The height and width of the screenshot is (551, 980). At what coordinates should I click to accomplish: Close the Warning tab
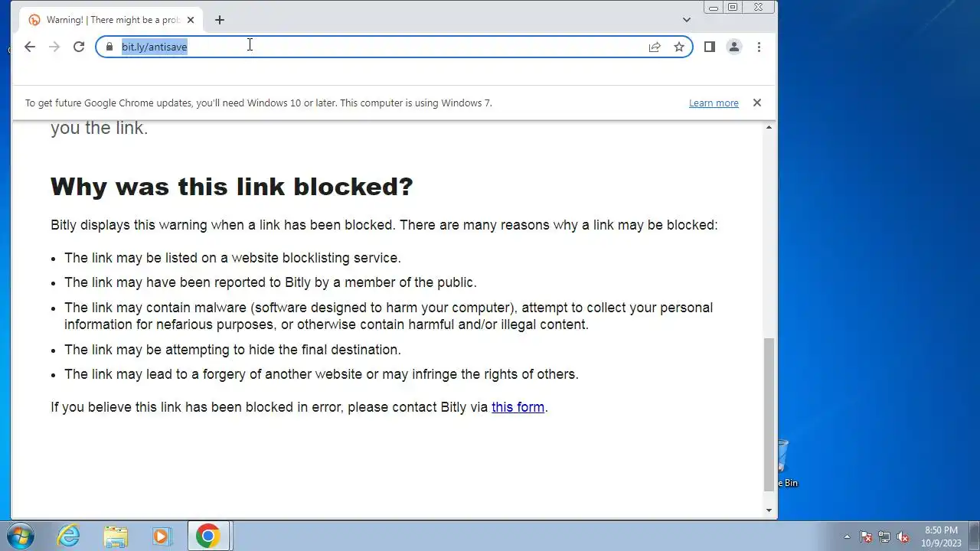tap(191, 20)
